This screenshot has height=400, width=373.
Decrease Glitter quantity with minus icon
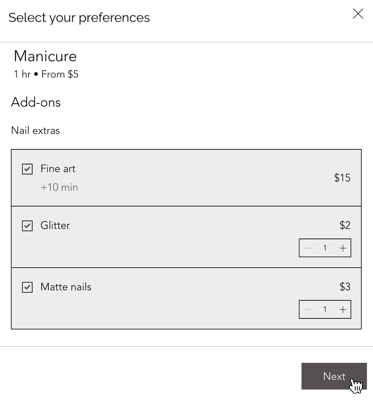click(x=308, y=248)
